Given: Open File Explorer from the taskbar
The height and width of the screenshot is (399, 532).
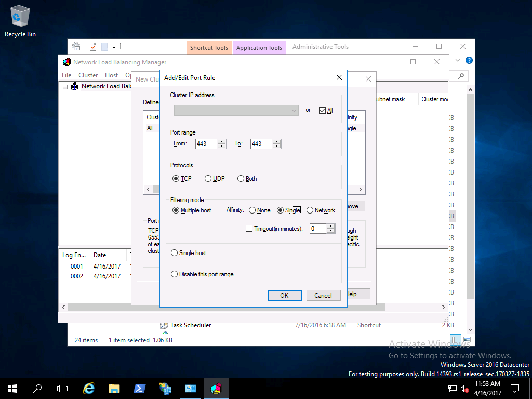Looking at the screenshot, I should point(114,388).
